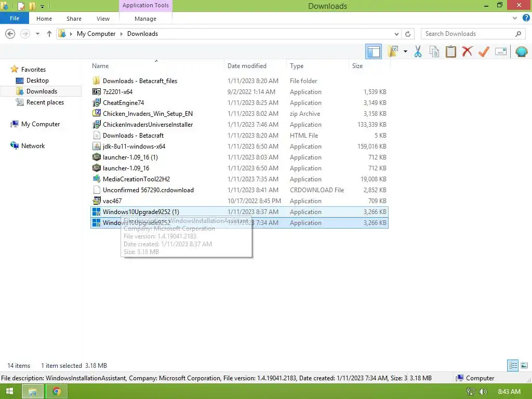Screen dimensions: 532x399
Task: Click the red X Delete icon
Action: pyautogui.click(x=467, y=51)
